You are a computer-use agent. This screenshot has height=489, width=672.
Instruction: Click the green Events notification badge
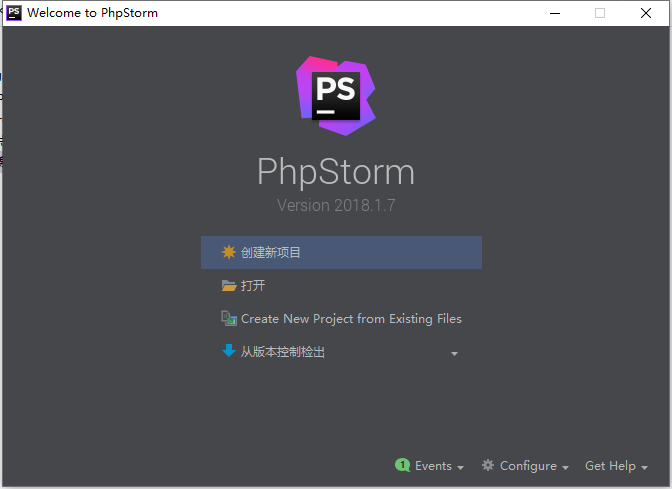[x=402, y=465]
